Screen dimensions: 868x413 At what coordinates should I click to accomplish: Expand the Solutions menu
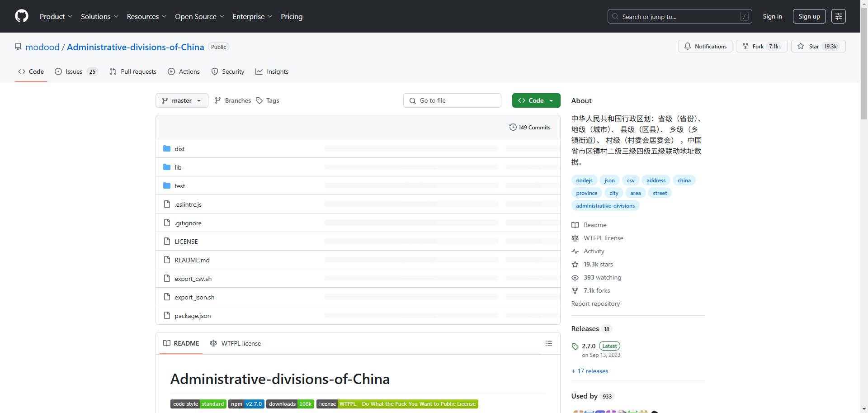[99, 16]
